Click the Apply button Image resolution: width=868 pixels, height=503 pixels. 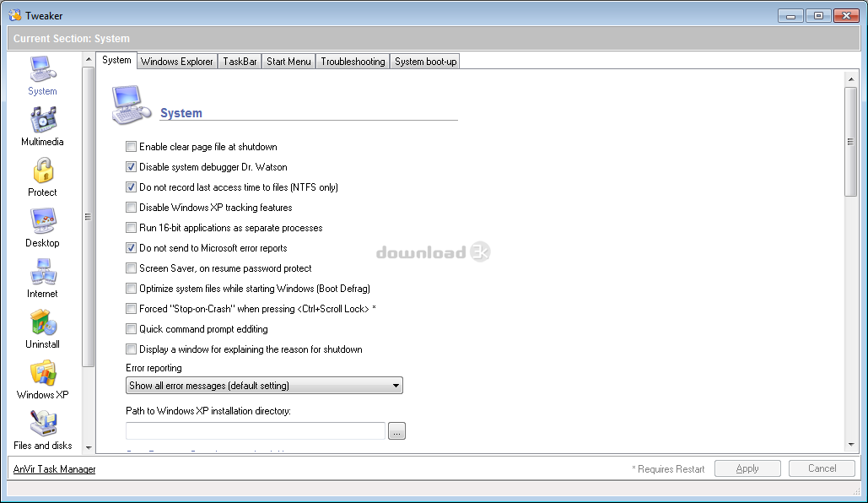[x=747, y=468]
